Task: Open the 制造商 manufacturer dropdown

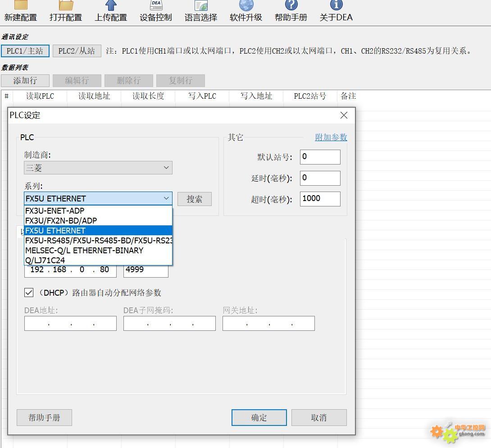Action: [98, 168]
